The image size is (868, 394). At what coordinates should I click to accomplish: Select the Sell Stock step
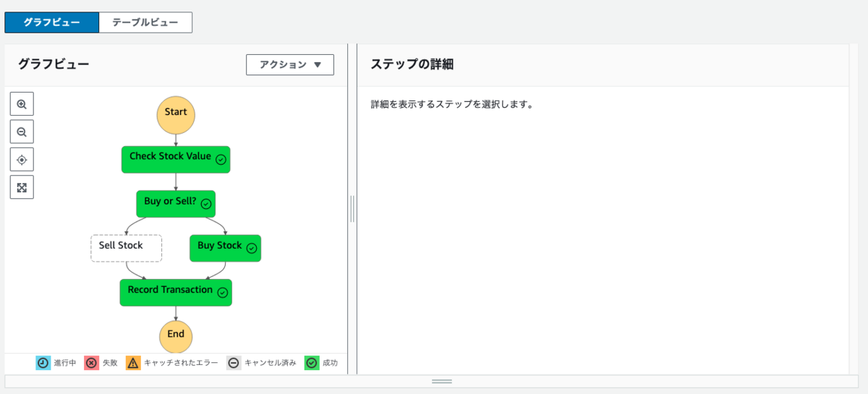pos(127,248)
